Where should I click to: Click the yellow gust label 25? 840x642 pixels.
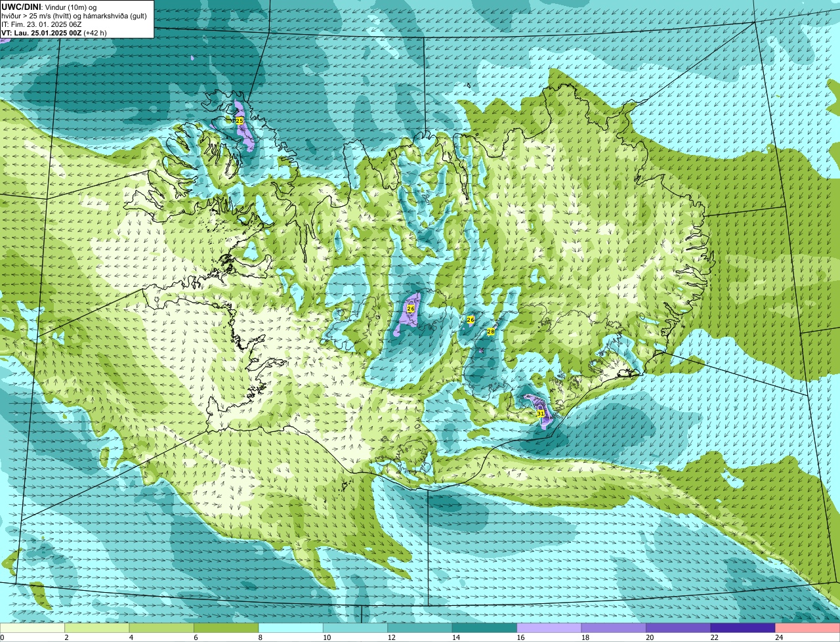(239, 121)
